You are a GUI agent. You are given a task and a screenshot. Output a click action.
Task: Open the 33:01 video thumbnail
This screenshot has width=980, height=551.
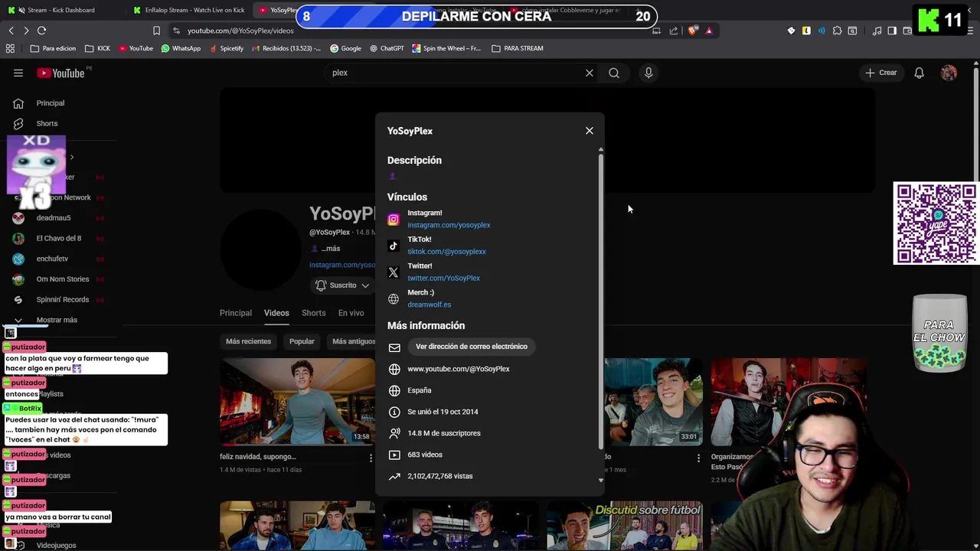(652, 402)
